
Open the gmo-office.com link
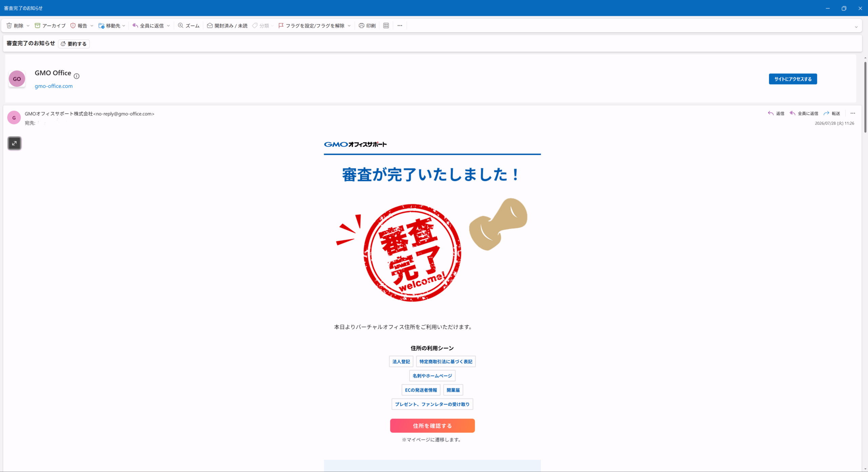54,86
